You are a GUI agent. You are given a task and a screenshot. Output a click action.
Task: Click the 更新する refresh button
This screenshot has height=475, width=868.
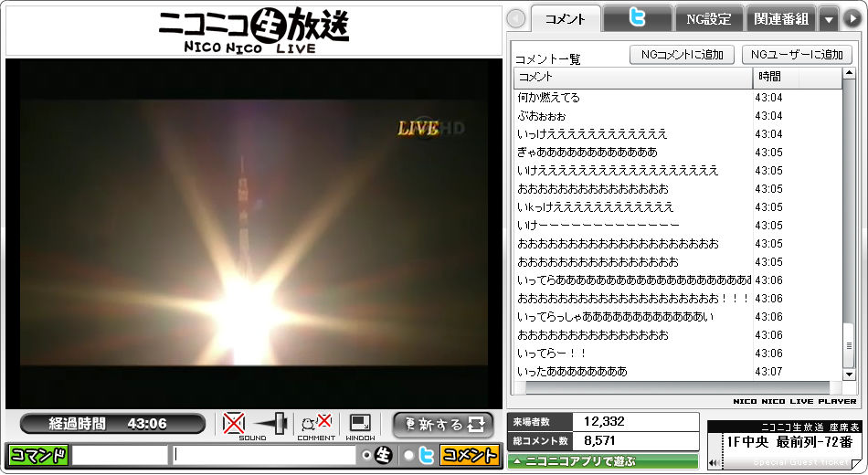point(443,425)
